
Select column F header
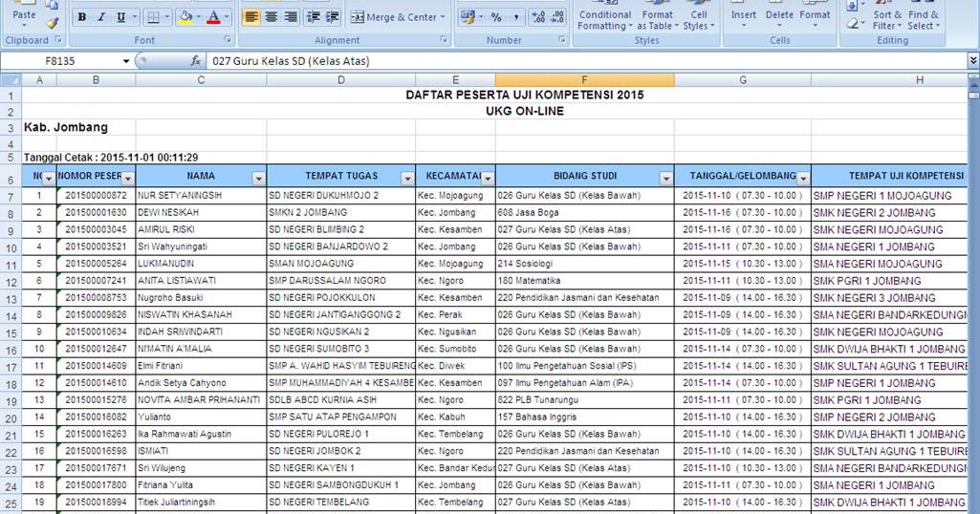(584, 80)
